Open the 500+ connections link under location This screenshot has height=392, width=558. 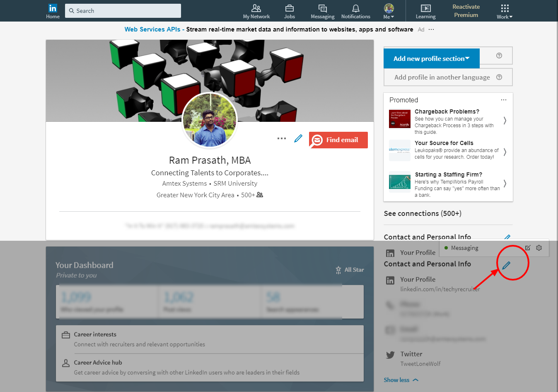252,195
